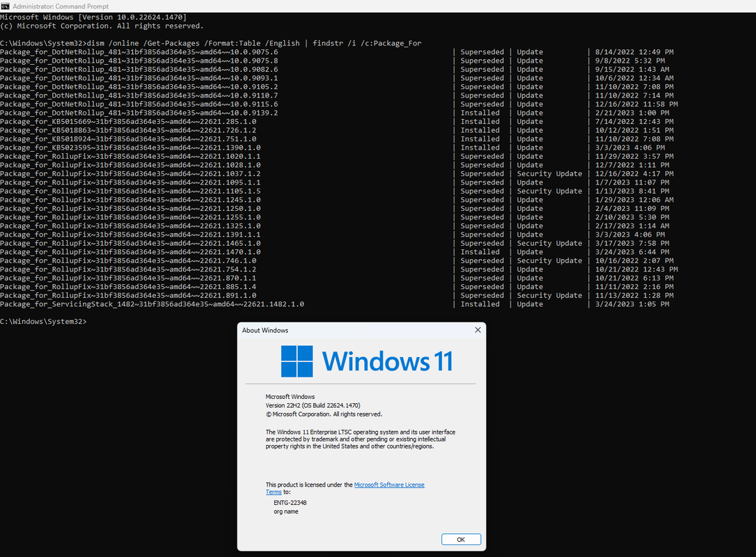This screenshot has height=557, width=756.
Task: Select the RollupFix 22621.891.1.0 package row
Action: (337, 296)
